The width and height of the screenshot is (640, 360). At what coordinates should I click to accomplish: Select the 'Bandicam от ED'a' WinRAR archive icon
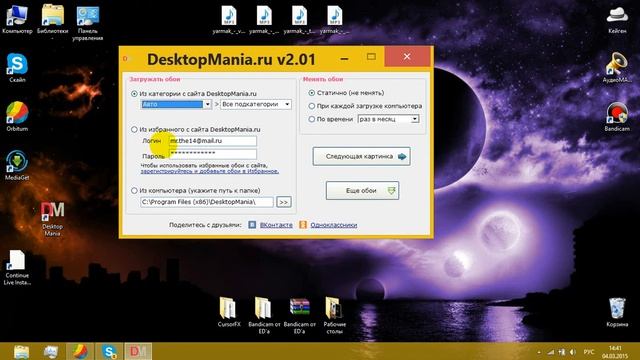[300, 315]
